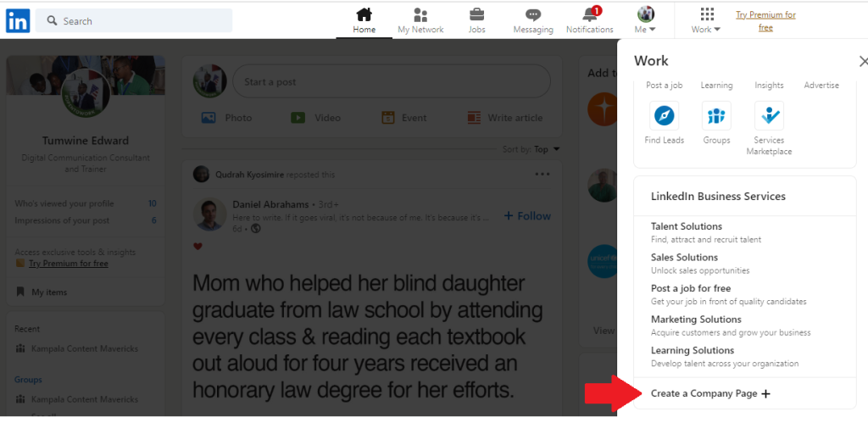Image resolution: width=868 pixels, height=434 pixels.
Task: View Who's viewed your profile
Action: click(86, 203)
